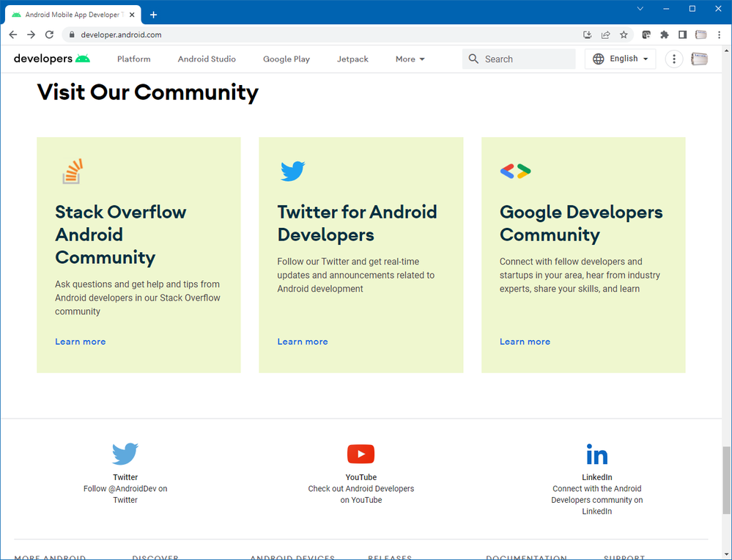
Task: Open Twitter for Android Developers heading
Action: coord(357,224)
